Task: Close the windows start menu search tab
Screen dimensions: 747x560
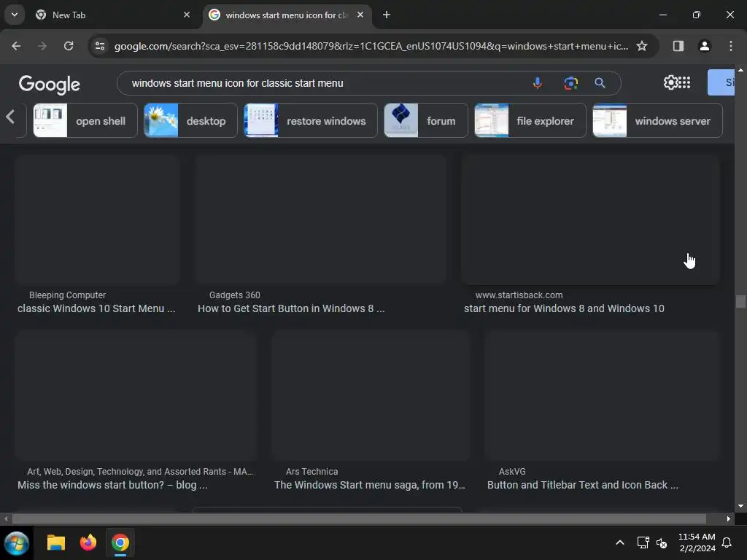Action: coord(360,15)
